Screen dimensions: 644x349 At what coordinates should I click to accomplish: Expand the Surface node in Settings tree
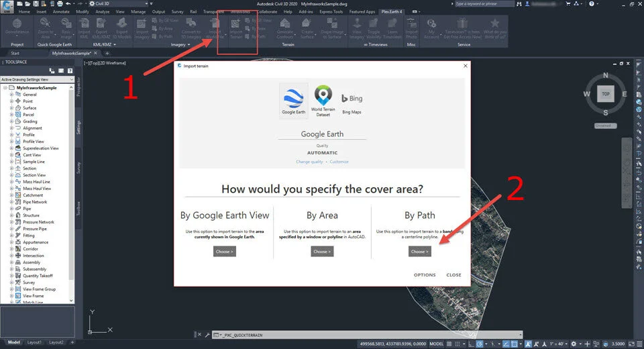[11, 107]
